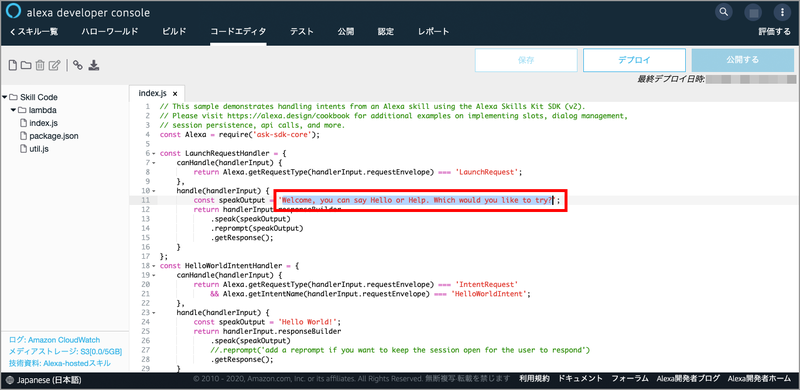
Task: Select the コードエディタ tab
Action: click(x=238, y=32)
